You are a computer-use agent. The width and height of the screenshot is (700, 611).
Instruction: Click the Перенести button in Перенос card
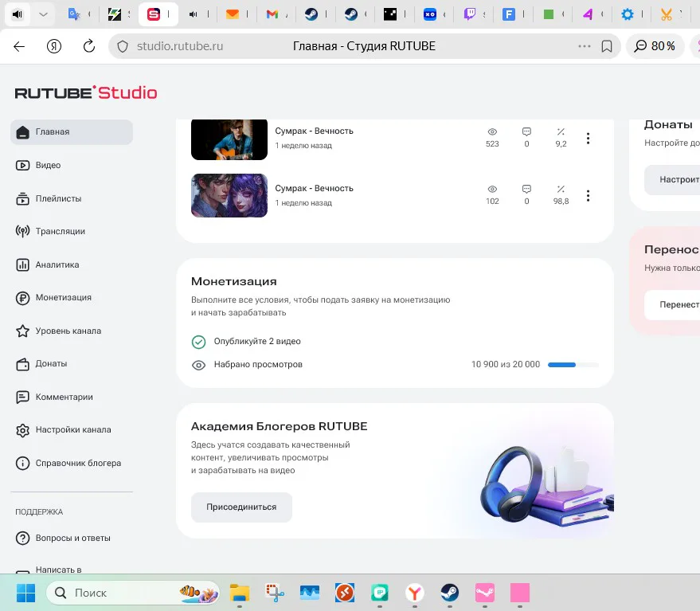pos(672,304)
